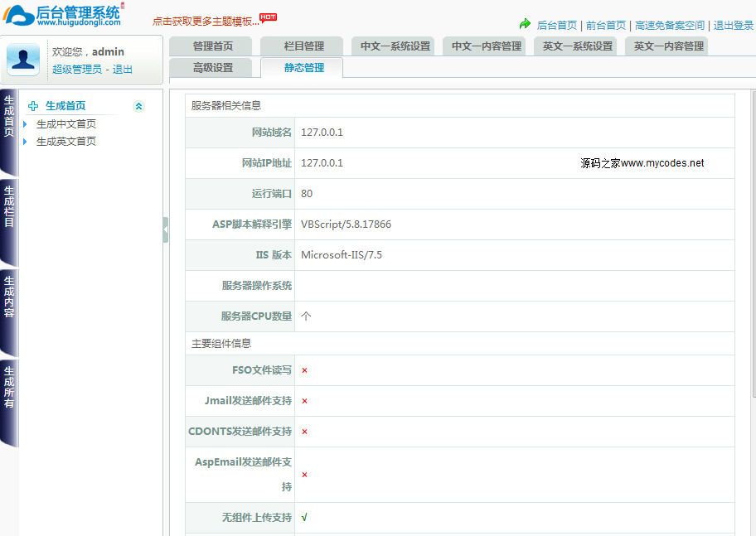Click the 生成英文首页 link
Viewport: 756px width, 536px height.
pyautogui.click(x=66, y=142)
